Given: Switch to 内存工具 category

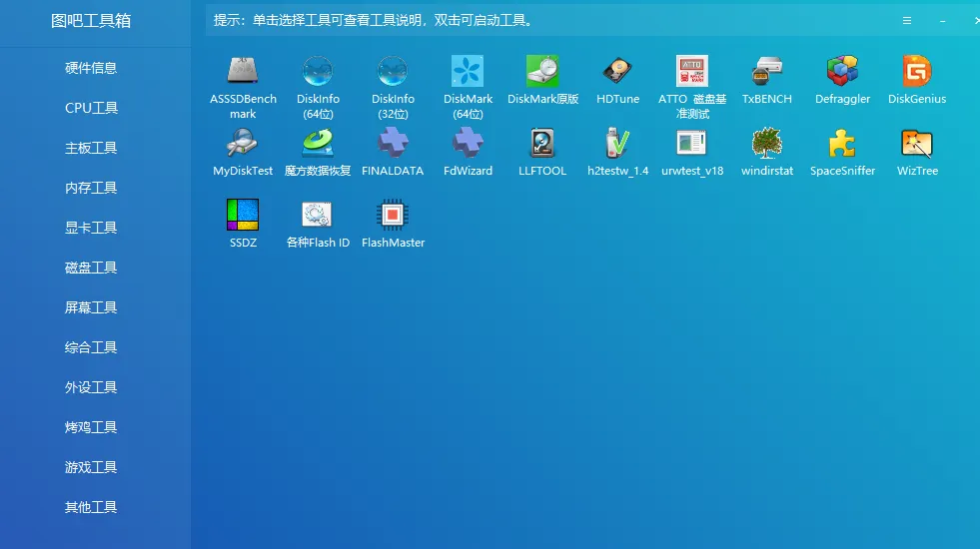Looking at the screenshot, I should coord(91,188).
